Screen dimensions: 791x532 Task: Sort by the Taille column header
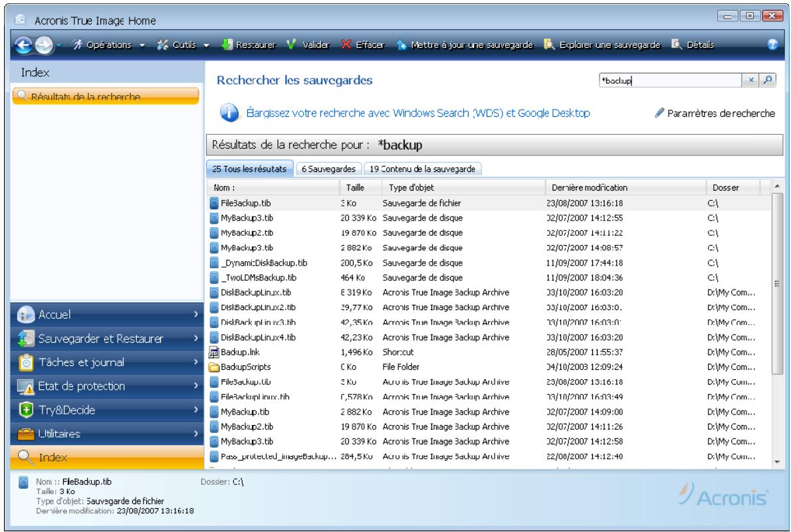pyautogui.click(x=361, y=187)
